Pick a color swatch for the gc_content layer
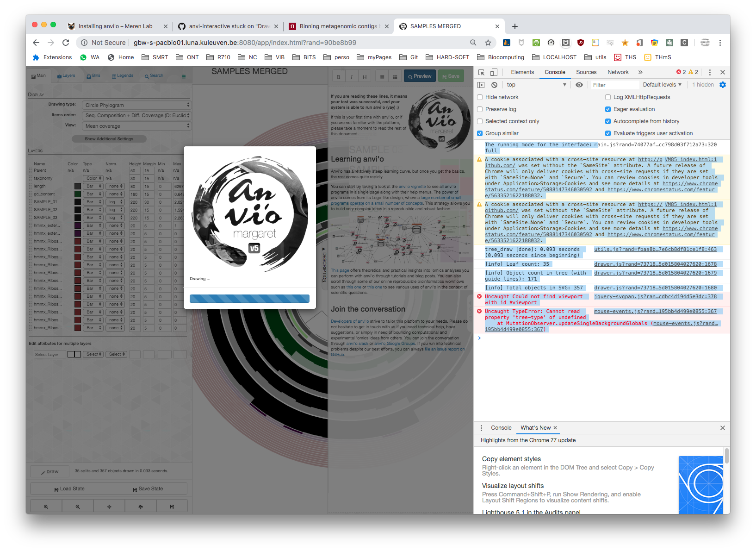This screenshot has width=756, height=551. (x=77, y=194)
